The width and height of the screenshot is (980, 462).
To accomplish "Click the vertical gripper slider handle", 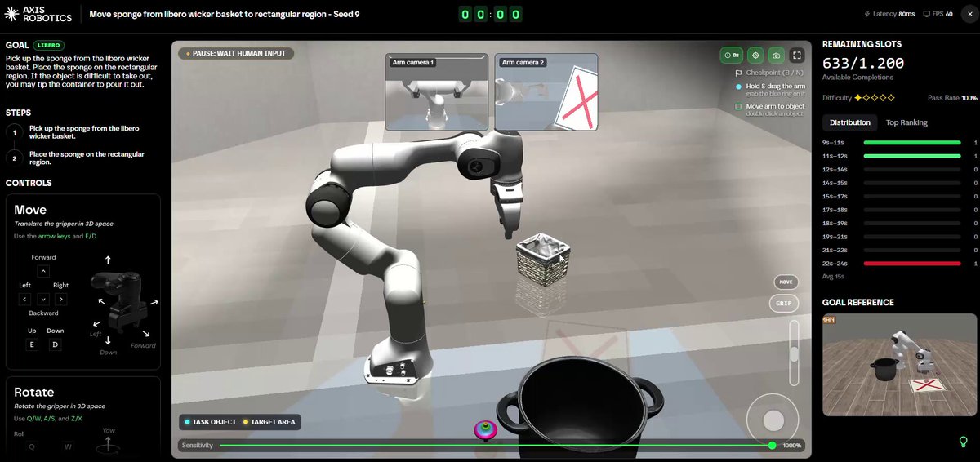I will tap(794, 354).
